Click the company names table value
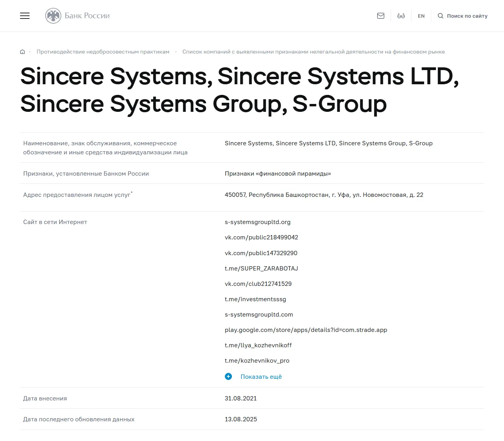This screenshot has height=441, width=504. (329, 143)
